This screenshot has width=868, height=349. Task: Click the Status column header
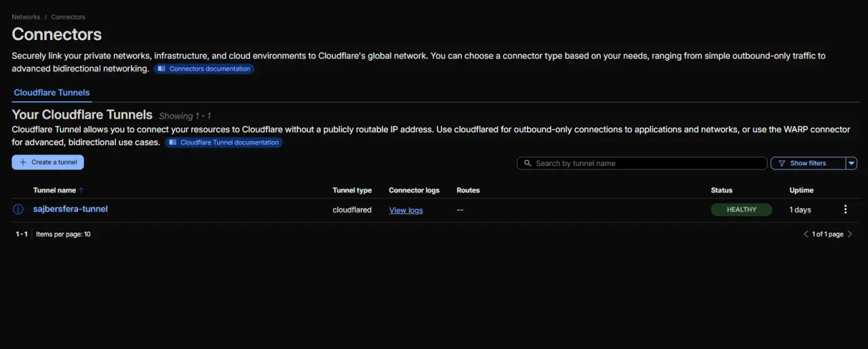point(722,190)
